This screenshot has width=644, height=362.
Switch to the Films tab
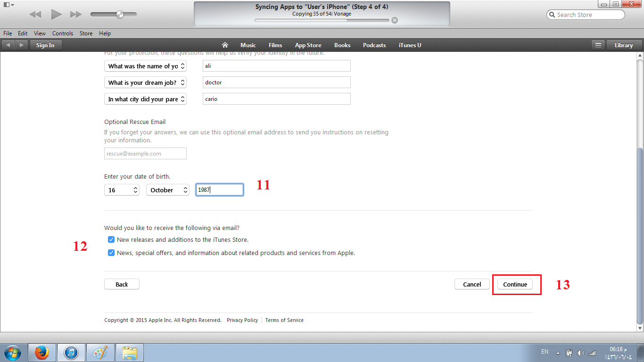[x=275, y=45]
